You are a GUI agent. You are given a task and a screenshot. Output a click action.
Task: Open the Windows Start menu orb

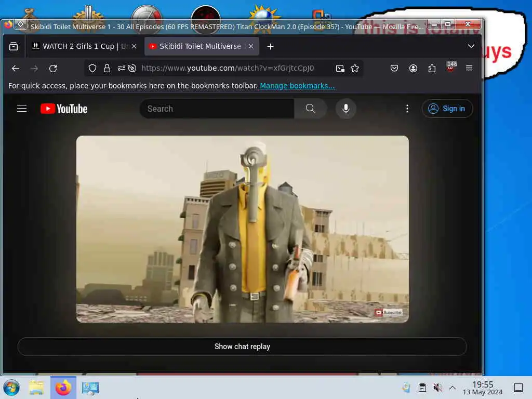[x=11, y=388]
